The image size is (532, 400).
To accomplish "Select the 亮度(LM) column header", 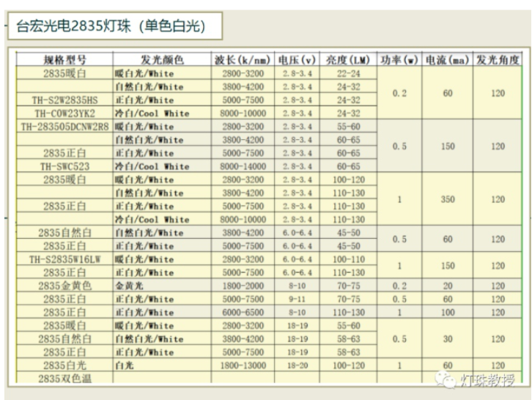I will point(348,60).
